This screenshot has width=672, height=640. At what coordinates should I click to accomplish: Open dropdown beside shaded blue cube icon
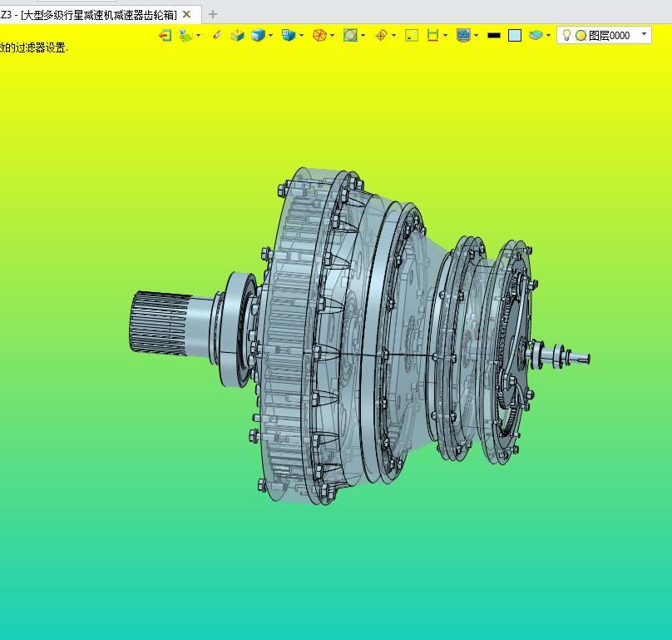click(271, 36)
